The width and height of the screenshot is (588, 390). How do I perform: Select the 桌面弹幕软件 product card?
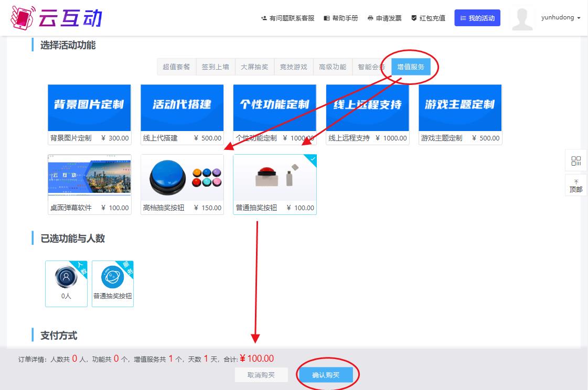(89, 178)
